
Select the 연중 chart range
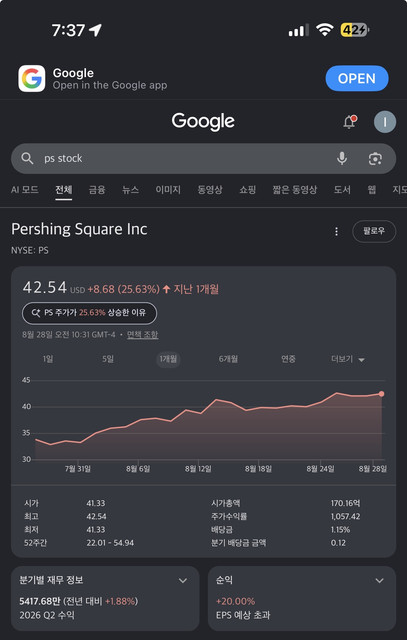pyautogui.click(x=288, y=359)
